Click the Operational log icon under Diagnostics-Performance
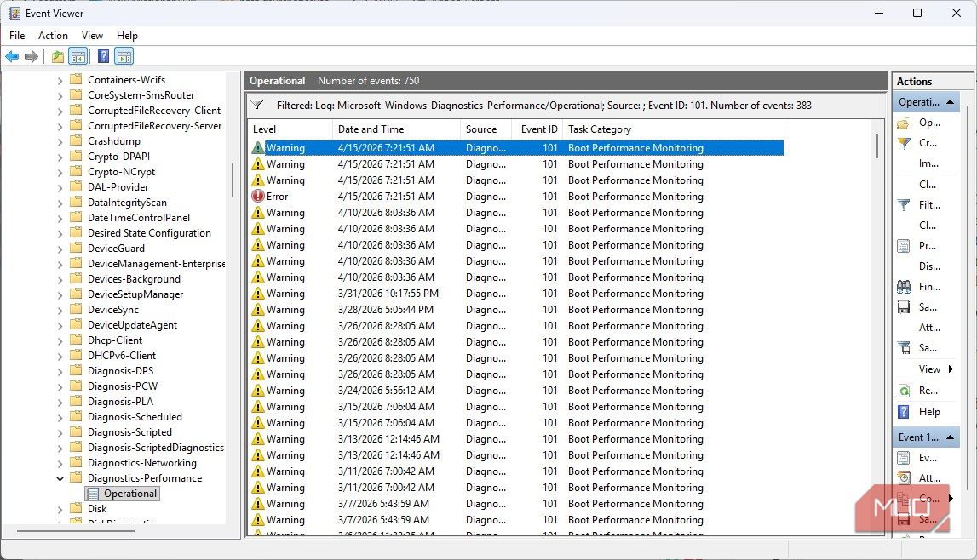 click(93, 494)
